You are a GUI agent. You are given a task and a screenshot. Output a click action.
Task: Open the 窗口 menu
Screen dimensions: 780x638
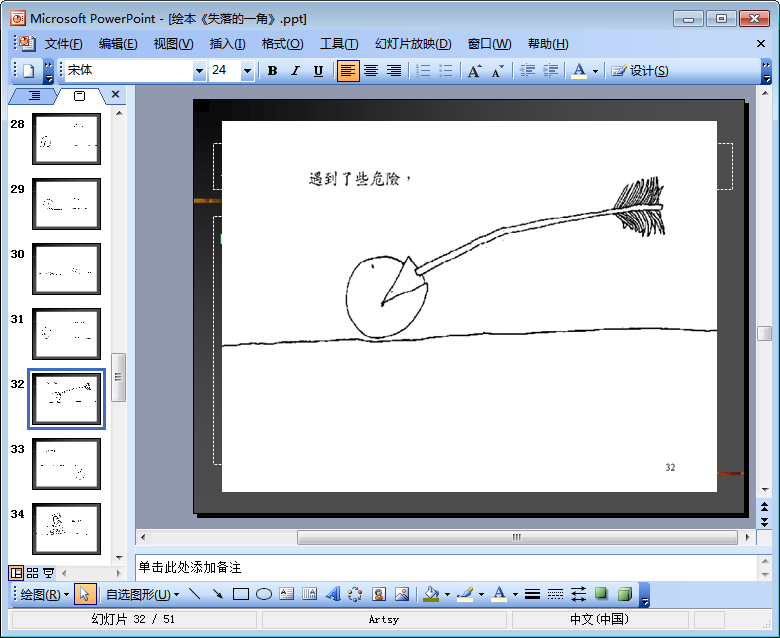click(489, 44)
